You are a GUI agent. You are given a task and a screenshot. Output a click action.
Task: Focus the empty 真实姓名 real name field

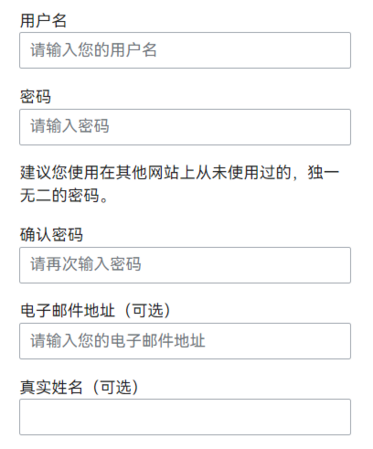pyautogui.click(x=185, y=417)
